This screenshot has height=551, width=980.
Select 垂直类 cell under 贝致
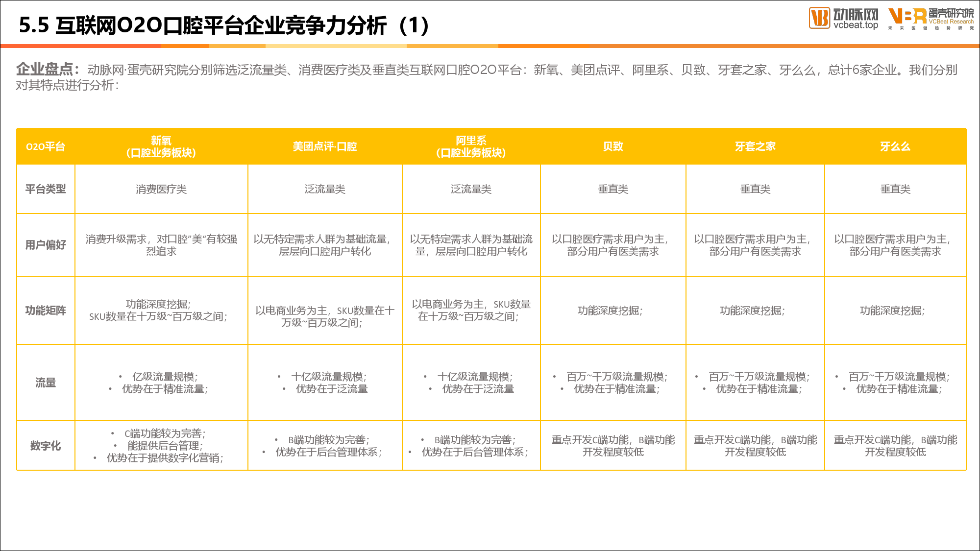coord(613,189)
